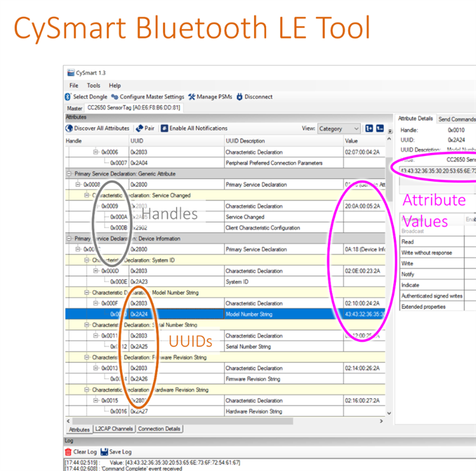
Task: Click the Save Log label
Action: point(120,452)
